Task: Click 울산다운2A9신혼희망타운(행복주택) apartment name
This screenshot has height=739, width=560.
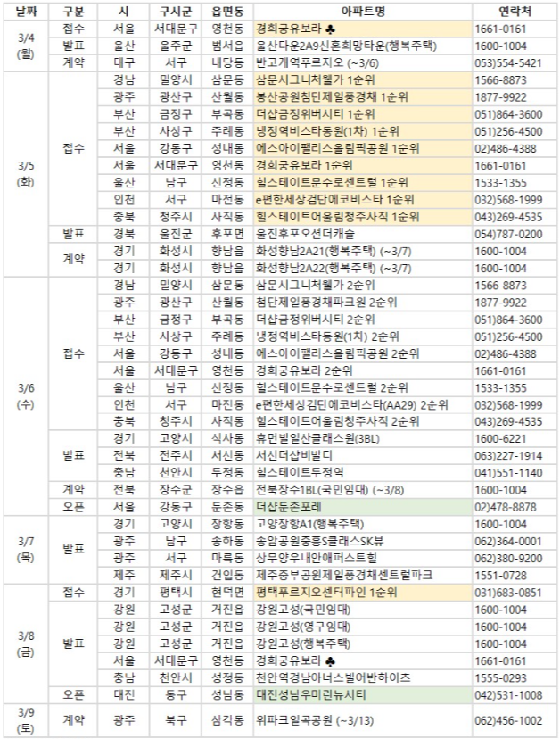Action: click(x=346, y=46)
